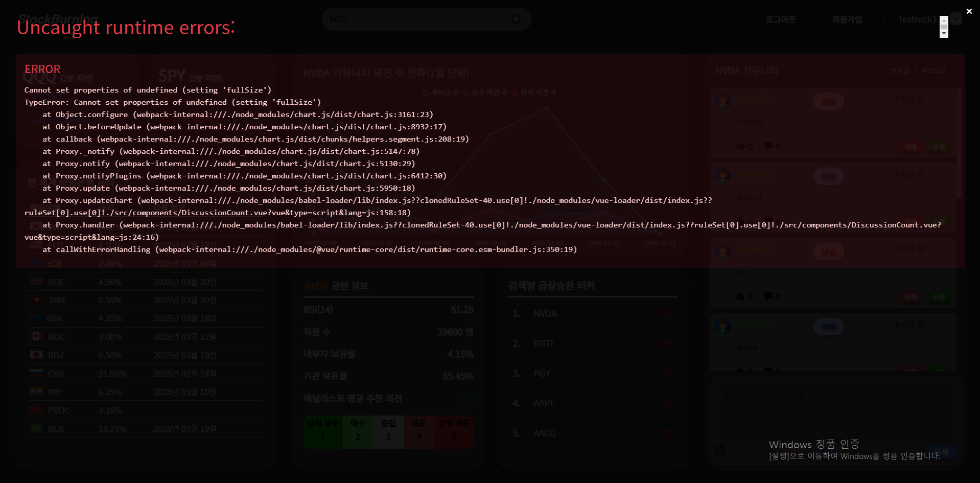The height and width of the screenshot is (483, 980).
Task: Close the runtime error overlay
Action: click(x=969, y=11)
